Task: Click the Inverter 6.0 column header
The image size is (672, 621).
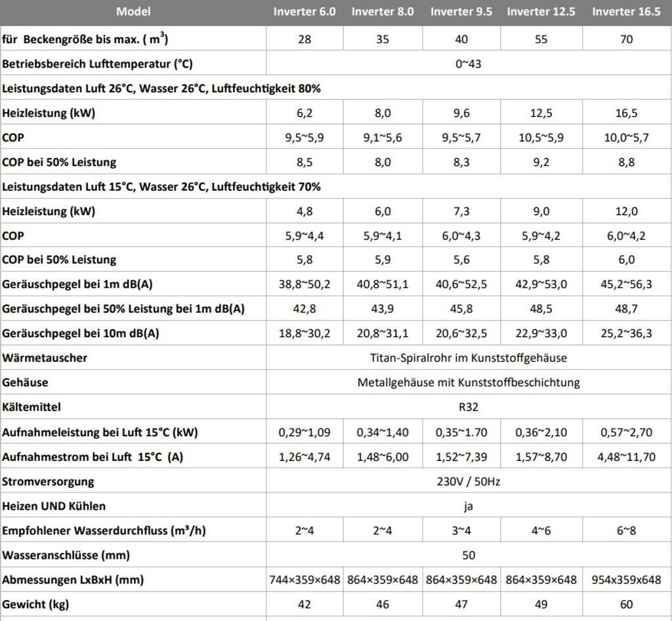Action: 304,12
